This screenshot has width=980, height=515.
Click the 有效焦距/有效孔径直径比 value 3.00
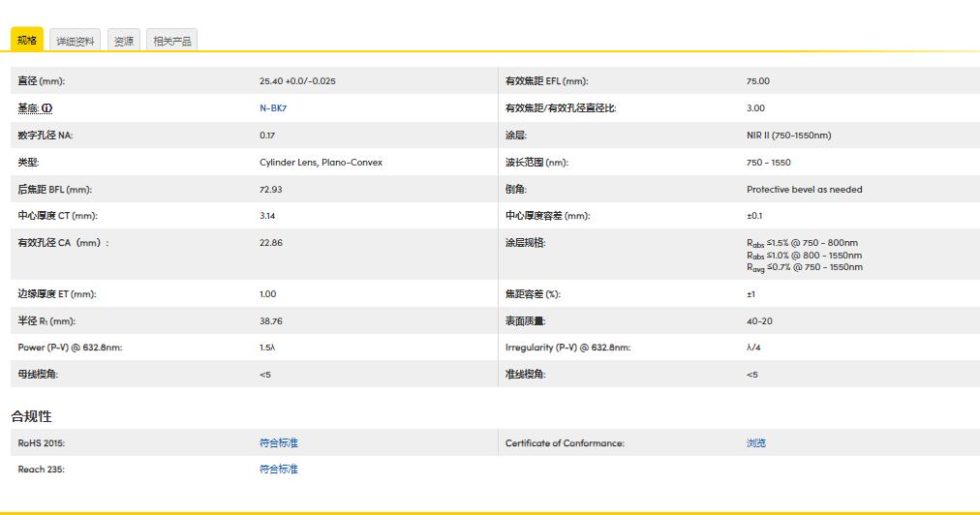point(755,108)
